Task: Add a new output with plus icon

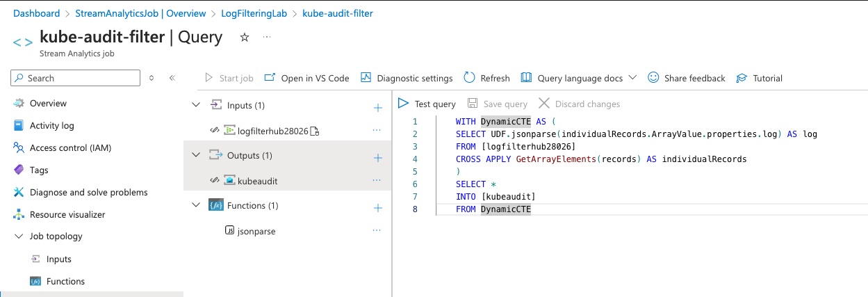Action: [x=378, y=158]
